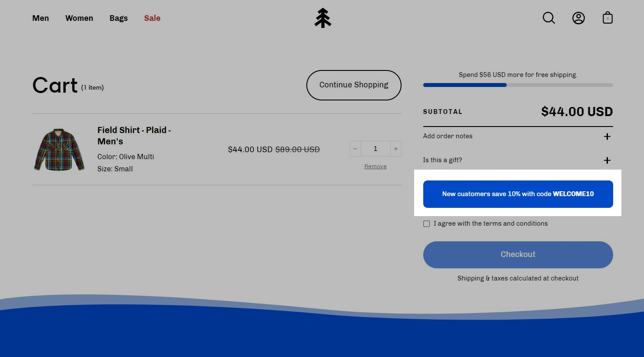Go to the Bags menu item
The height and width of the screenshot is (357, 644).
coord(119,18)
